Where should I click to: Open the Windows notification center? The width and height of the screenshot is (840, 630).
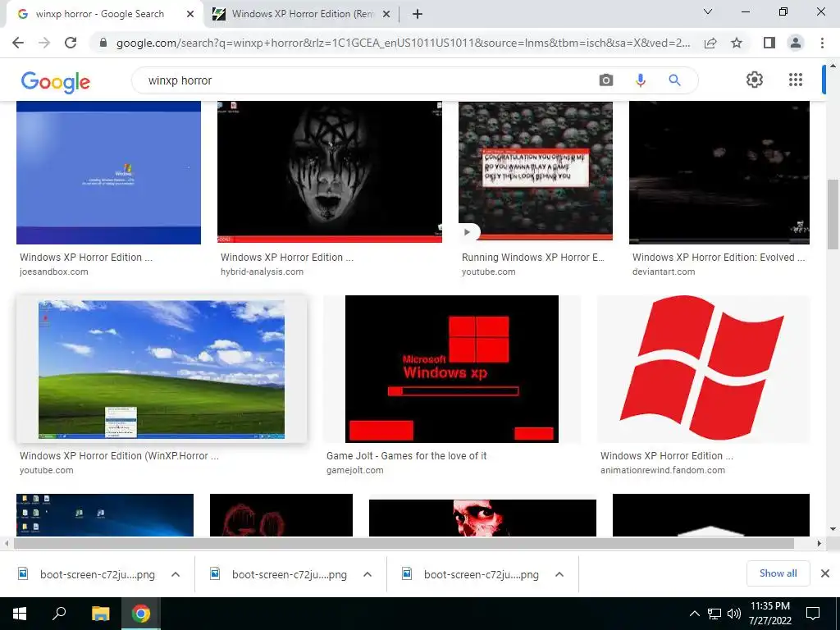[x=813, y=614]
